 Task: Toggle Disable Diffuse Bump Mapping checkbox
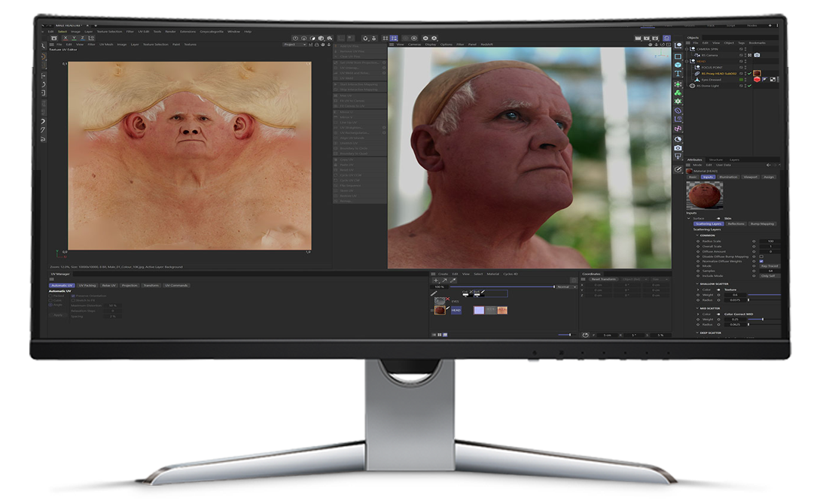click(x=761, y=257)
